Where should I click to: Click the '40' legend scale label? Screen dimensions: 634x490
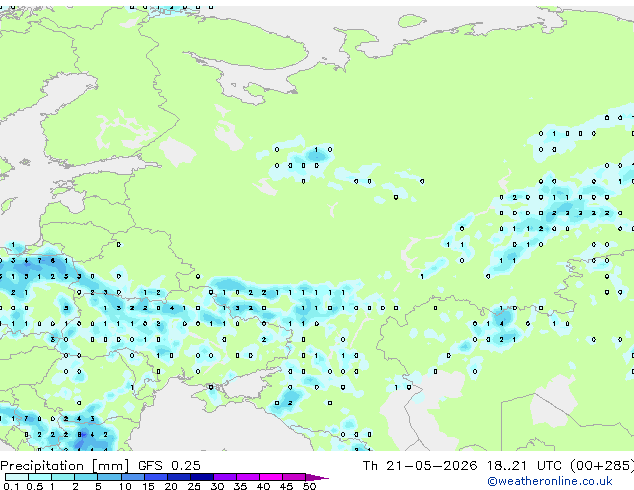coord(263,486)
